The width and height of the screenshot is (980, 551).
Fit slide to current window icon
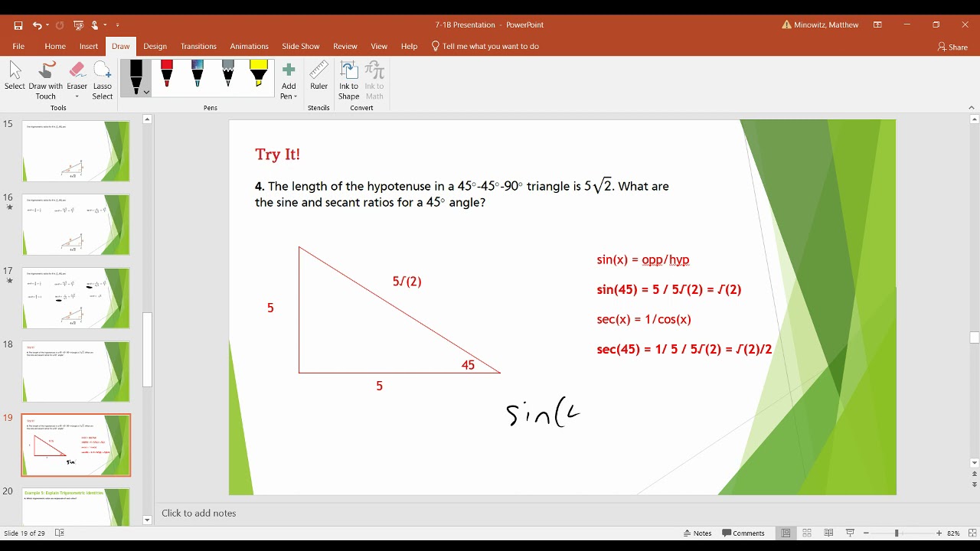click(x=972, y=533)
